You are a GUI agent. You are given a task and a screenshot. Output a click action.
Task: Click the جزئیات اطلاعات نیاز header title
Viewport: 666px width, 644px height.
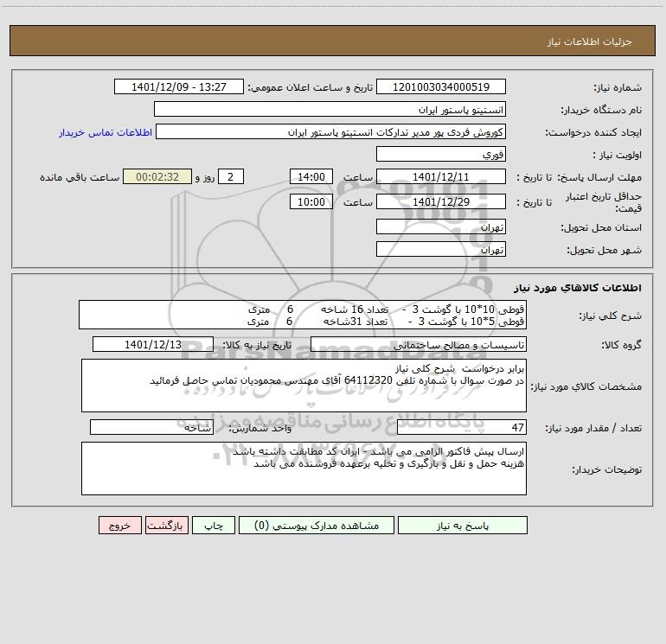(589, 41)
